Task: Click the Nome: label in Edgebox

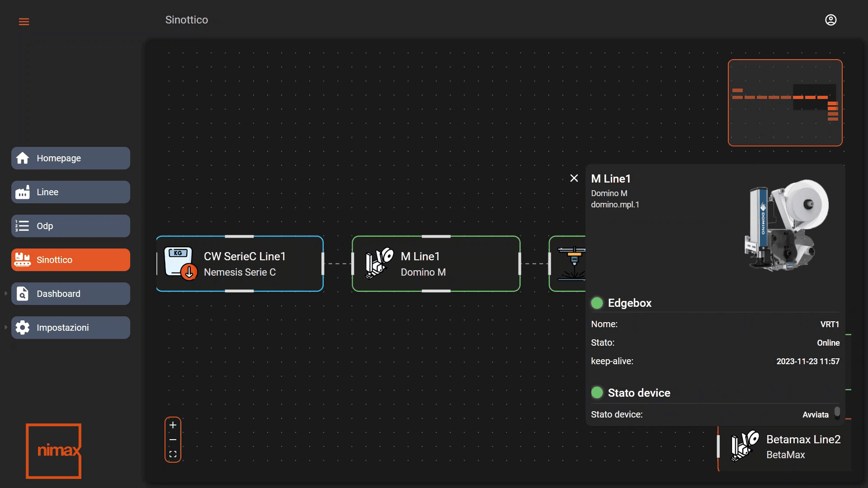Action: (604, 324)
